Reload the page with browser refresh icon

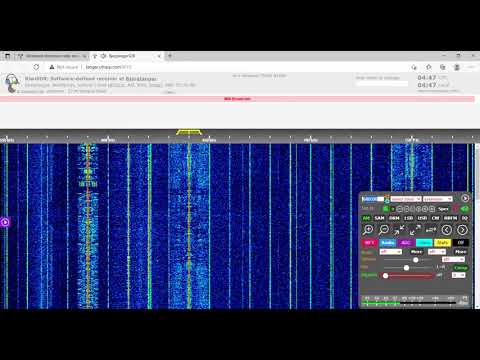36,67
